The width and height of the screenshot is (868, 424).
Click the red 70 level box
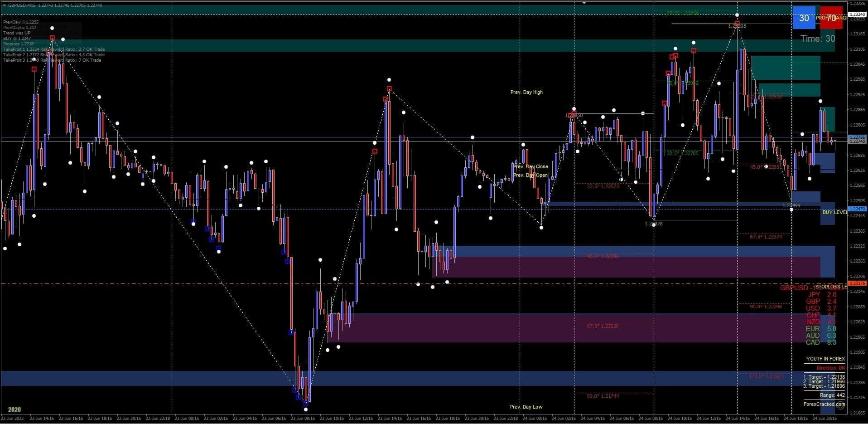click(x=831, y=18)
